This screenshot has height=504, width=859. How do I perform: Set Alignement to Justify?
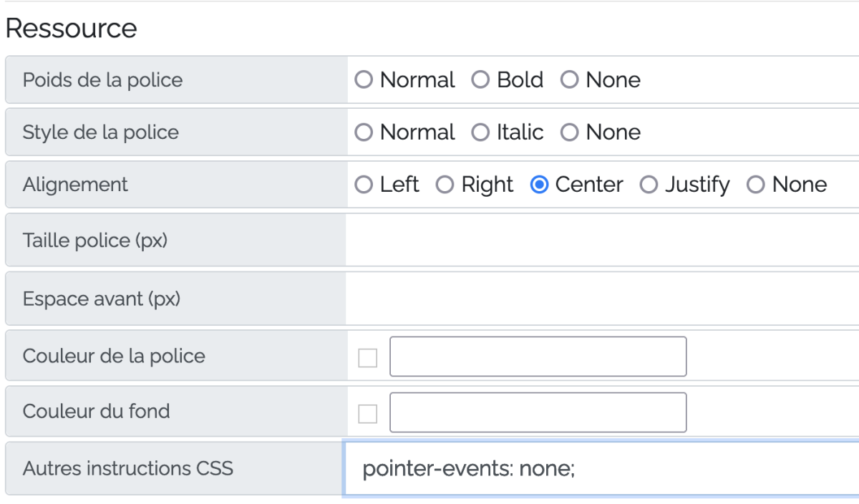(x=649, y=185)
